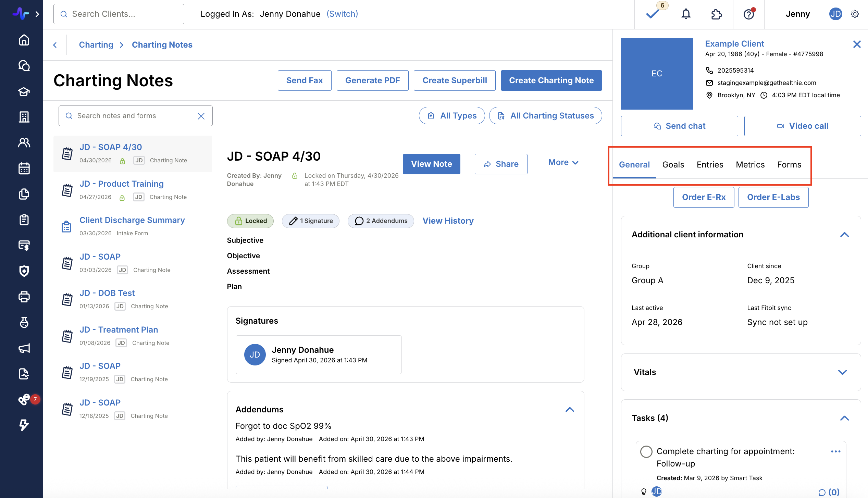Open the All Types filter
This screenshot has width=868, height=498.
tap(452, 116)
